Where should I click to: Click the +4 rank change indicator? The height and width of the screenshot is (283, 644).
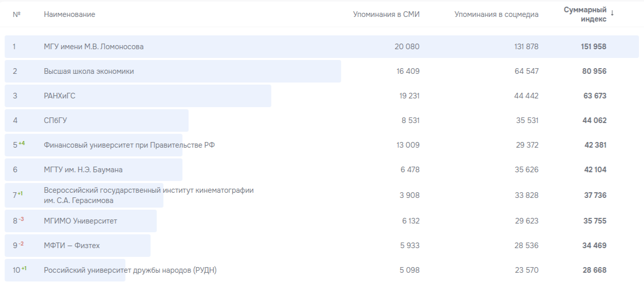(x=22, y=144)
